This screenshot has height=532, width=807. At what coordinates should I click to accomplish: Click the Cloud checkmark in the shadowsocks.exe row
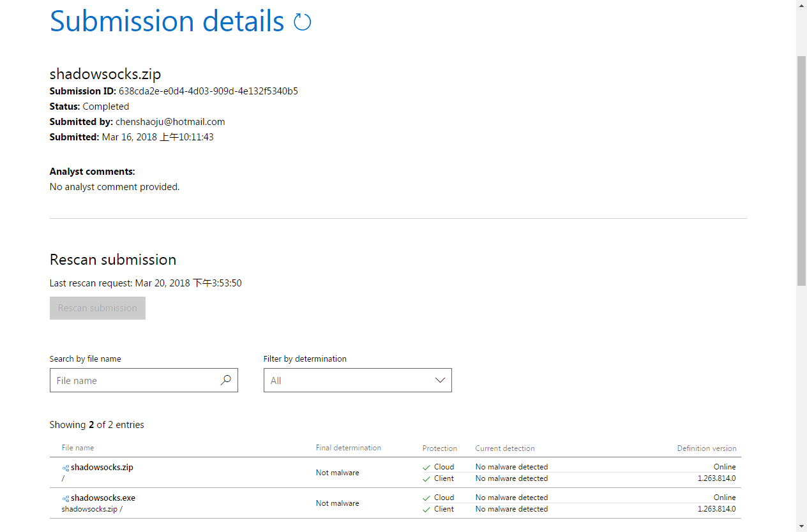pos(426,498)
